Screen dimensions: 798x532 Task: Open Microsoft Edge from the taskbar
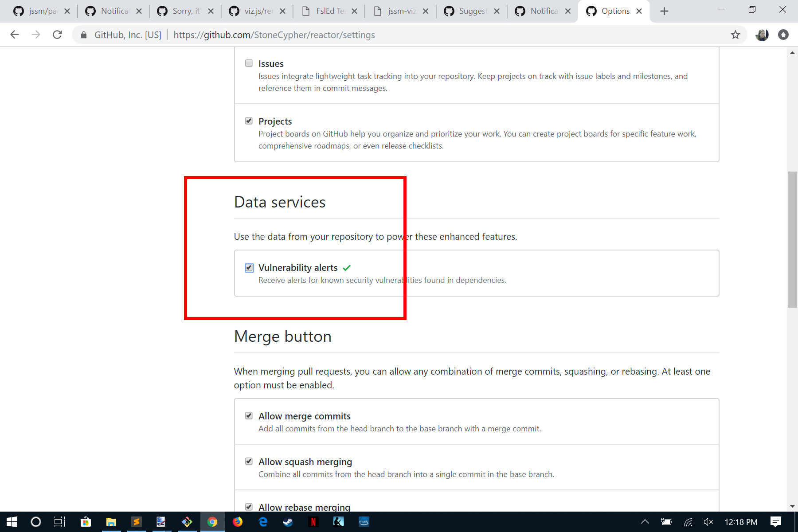pos(263,522)
